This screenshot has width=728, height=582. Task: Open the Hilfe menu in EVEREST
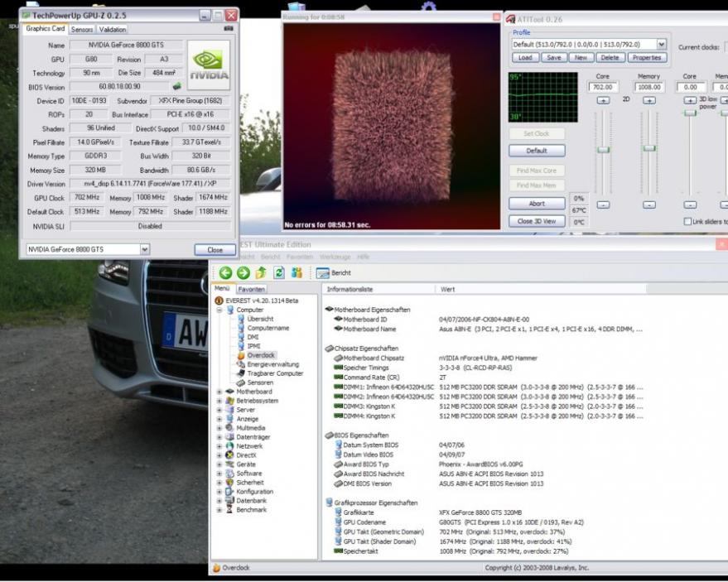coord(363,257)
